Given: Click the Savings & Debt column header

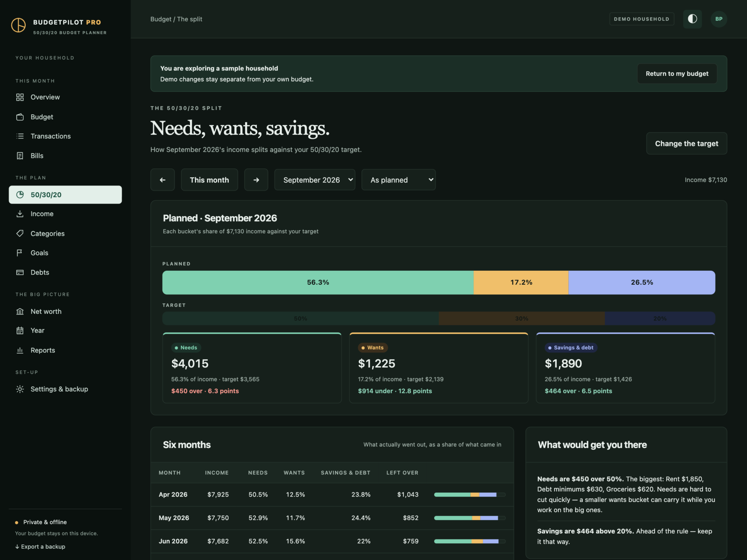Looking at the screenshot, I should [x=345, y=473].
